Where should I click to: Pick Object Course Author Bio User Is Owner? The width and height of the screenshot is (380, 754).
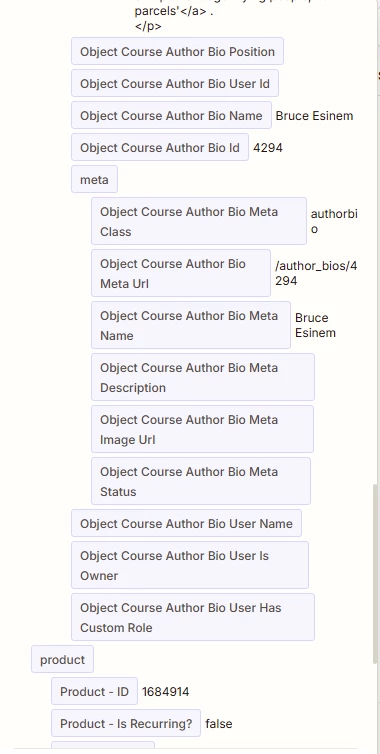[x=190, y=565]
